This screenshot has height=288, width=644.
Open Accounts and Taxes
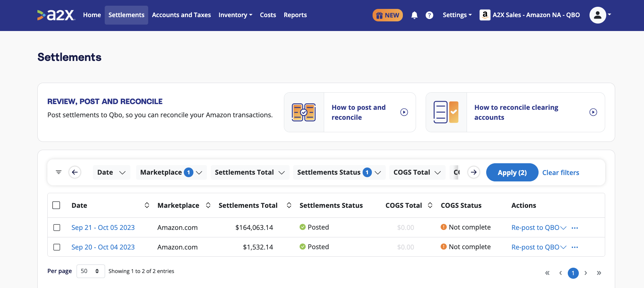point(181,15)
